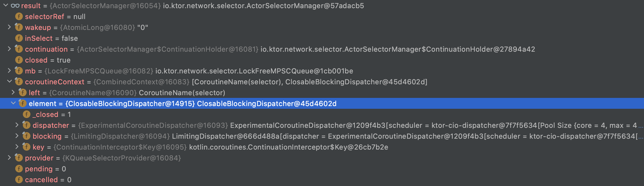This screenshot has height=186, width=644.
Task: Expand the mb LockFreeMPSCQueue node
Action: pos(10,71)
